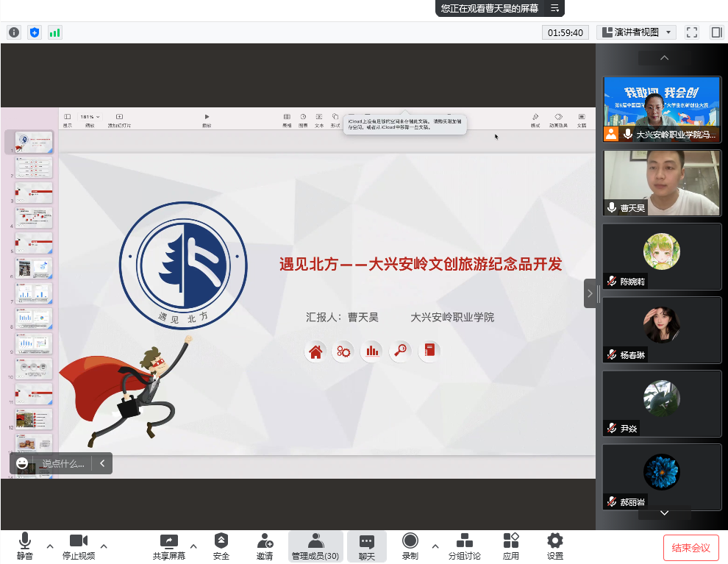Expand video options arrow next to 停止视频
Screen dimensions: 728x564
coord(104,546)
